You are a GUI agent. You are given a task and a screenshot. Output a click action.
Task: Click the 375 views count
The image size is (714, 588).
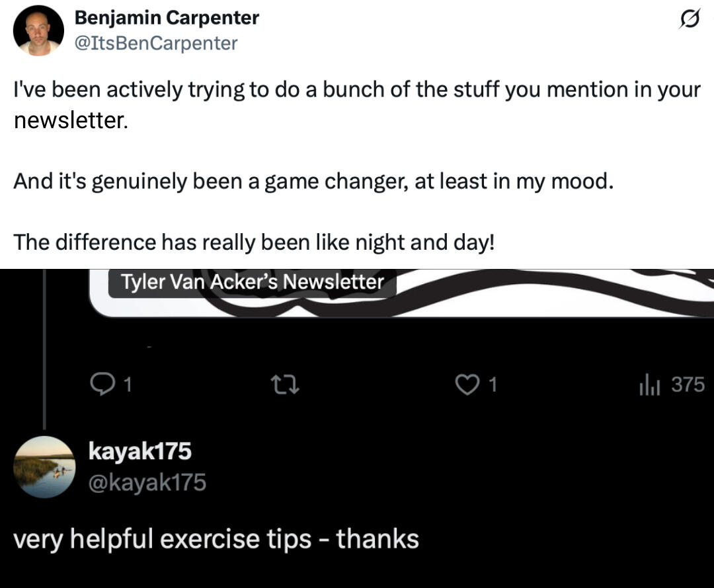[688, 385]
